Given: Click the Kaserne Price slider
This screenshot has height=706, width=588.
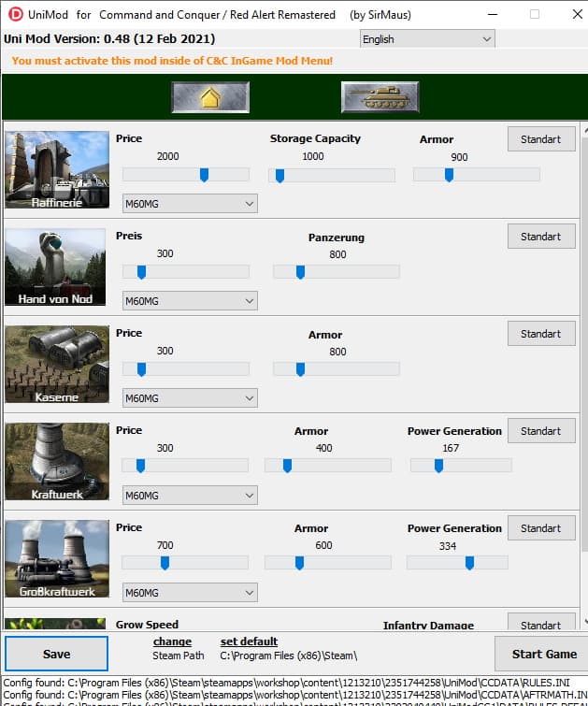Looking at the screenshot, I should pyautogui.click(x=186, y=369).
